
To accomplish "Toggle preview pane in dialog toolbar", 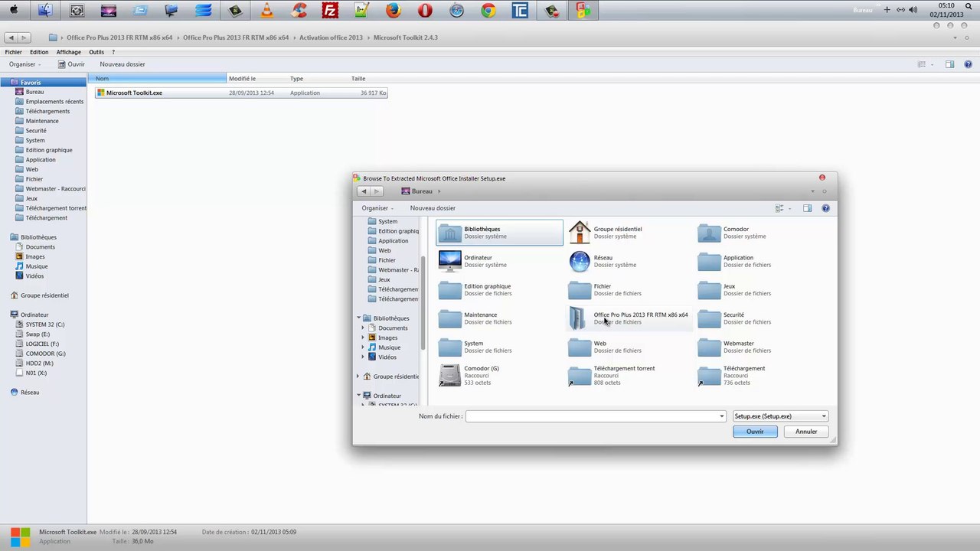I will pyautogui.click(x=807, y=208).
